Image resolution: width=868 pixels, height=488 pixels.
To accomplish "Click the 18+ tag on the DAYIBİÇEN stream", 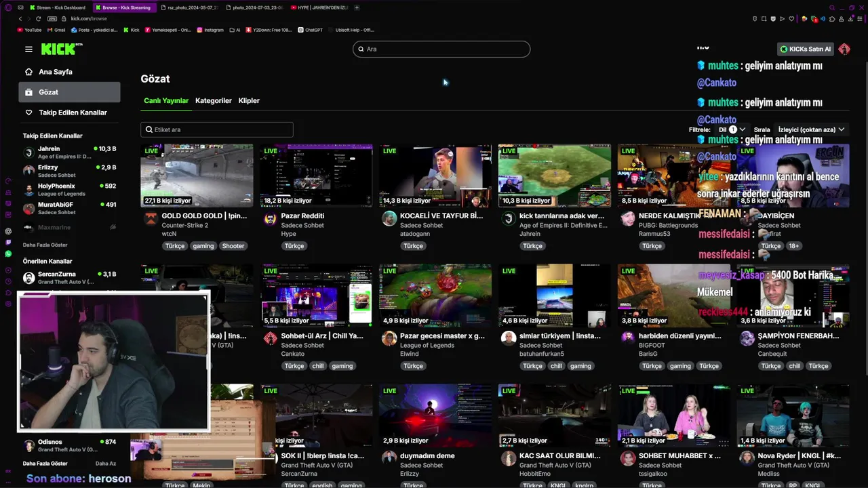I will tap(793, 246).
